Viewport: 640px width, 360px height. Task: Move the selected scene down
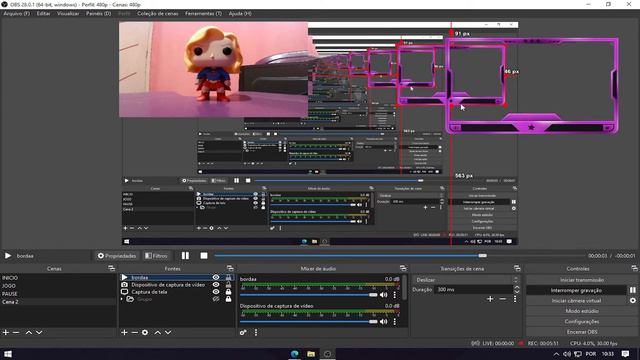[x=39, y=333]
